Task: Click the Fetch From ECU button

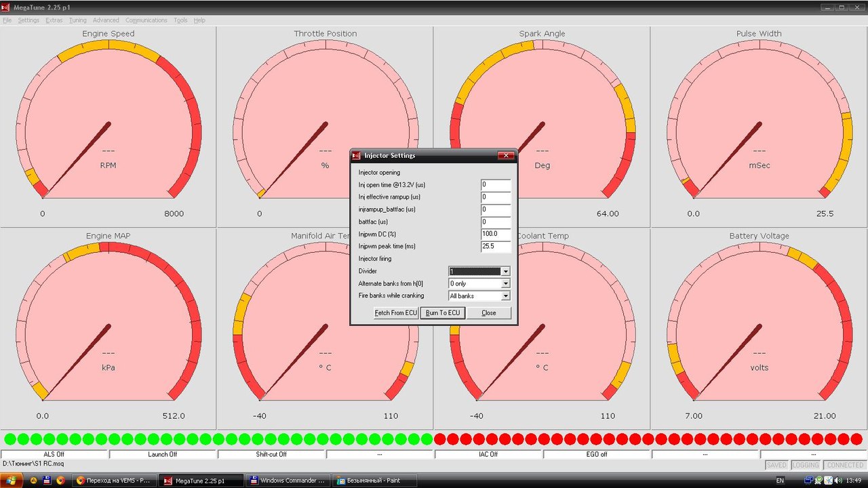Action: tap(396, 313)
